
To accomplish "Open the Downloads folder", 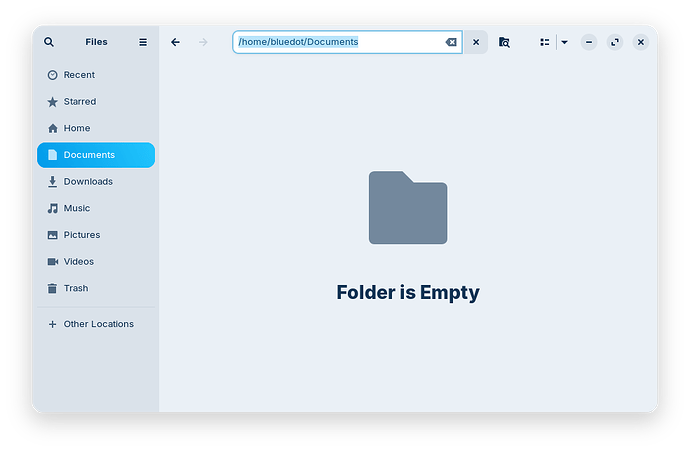I will tap(88, 182).
